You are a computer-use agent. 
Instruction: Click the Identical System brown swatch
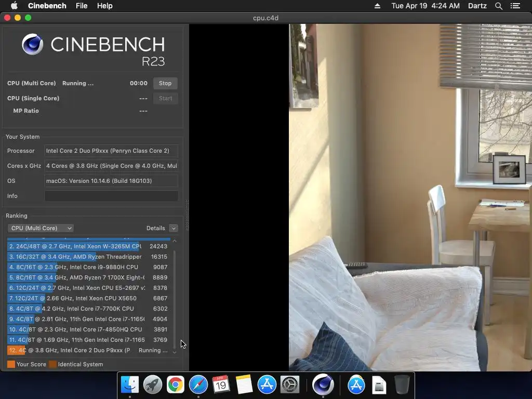[x=52, y=364]
